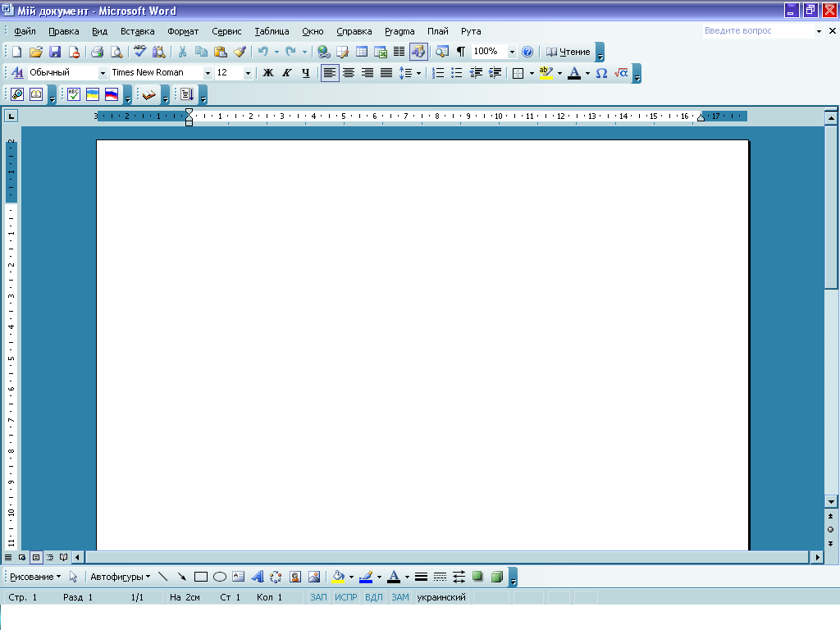Screen dimensions: 840x630
Task: Run spelling and grammar check
Action: click(139, 52)
